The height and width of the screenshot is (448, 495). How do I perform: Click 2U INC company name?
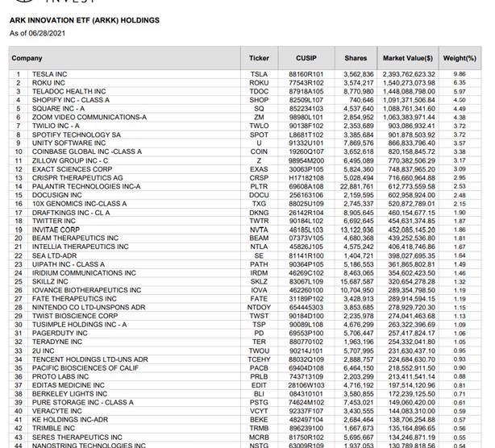point(43,351)
